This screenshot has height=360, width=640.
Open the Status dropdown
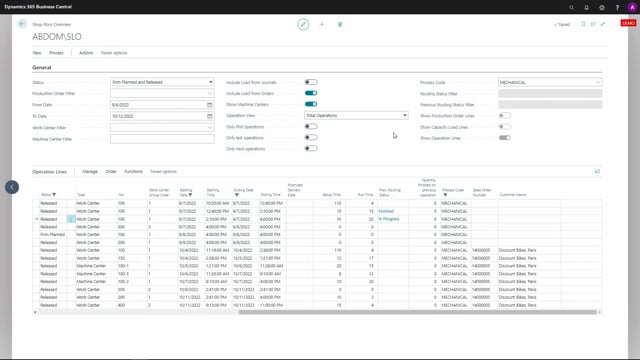(162, 82)
